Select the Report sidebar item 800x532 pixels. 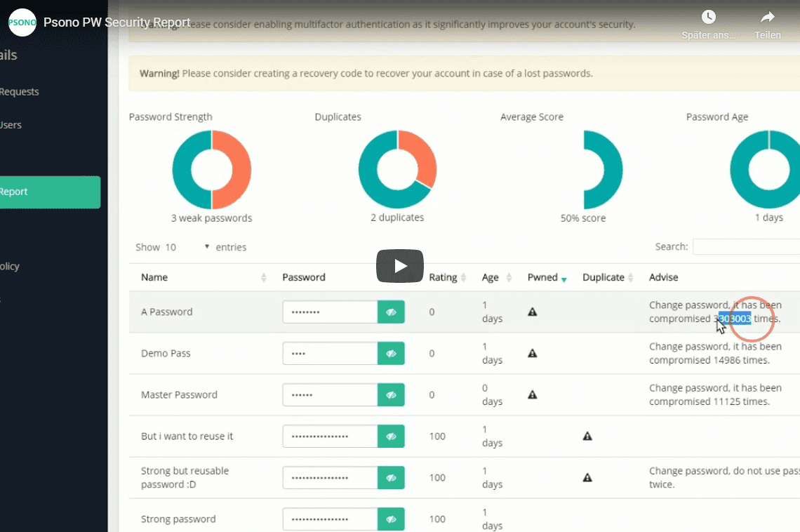coord(50,192)
